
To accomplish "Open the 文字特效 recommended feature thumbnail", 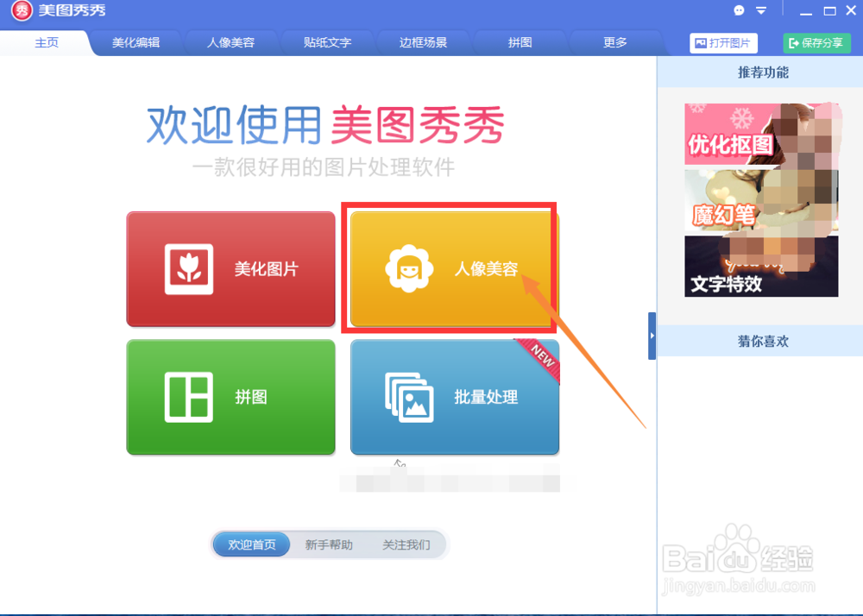I will (761, 267).
